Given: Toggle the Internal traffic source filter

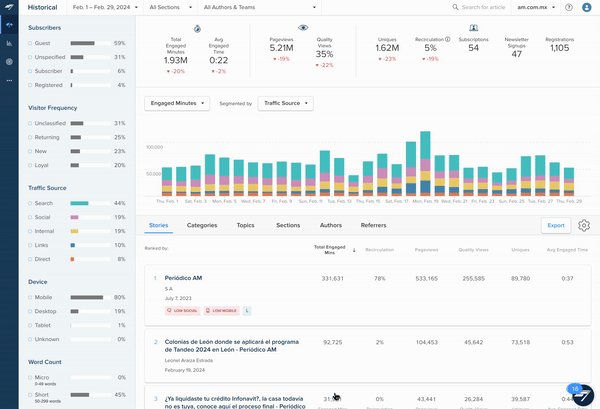Looking at the screenshot, I should (30, 231).
